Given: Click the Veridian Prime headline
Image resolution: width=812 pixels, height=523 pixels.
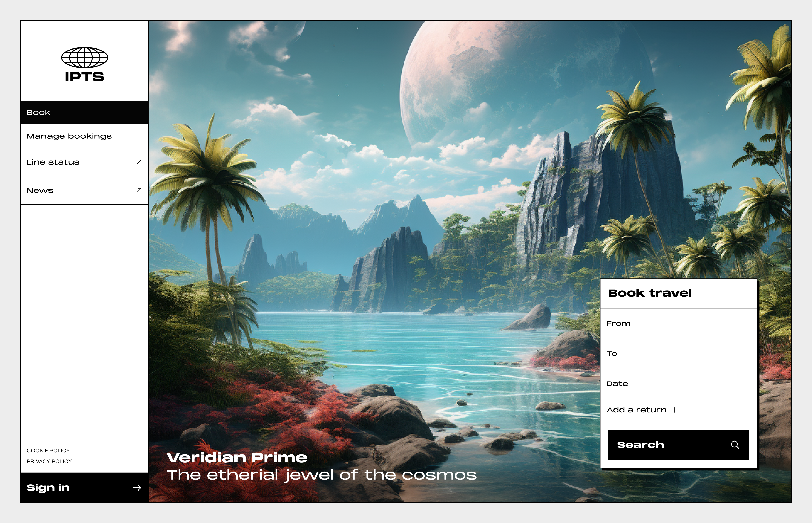Looking at the screenshot, I should (x=237, y=457).
